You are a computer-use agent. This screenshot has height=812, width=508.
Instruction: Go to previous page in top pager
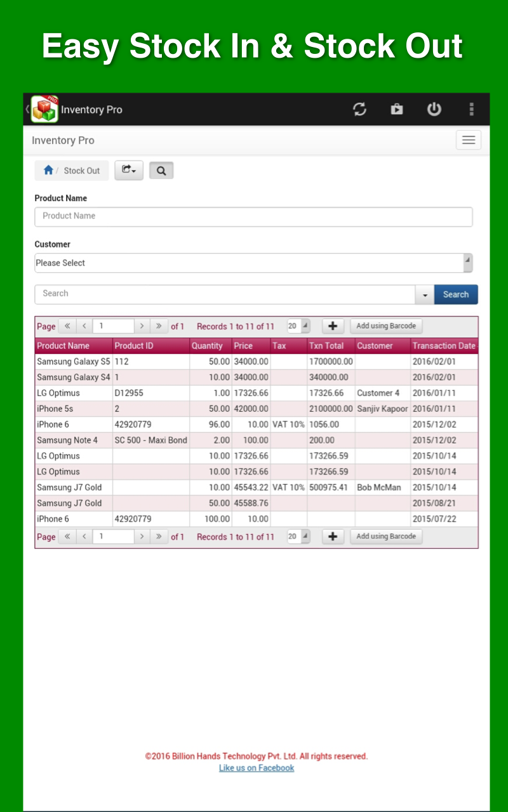84,326
